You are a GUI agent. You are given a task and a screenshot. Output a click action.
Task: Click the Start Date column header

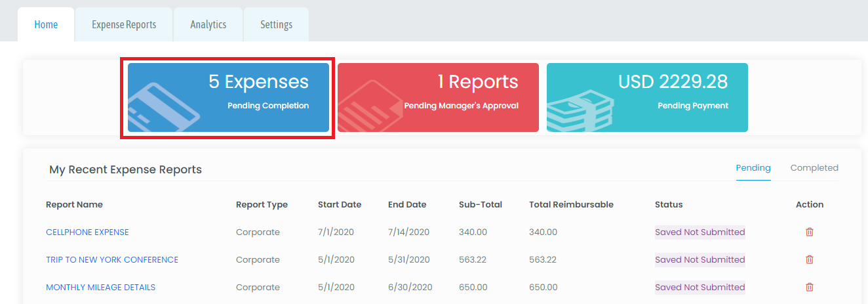[x=340, y=204]
